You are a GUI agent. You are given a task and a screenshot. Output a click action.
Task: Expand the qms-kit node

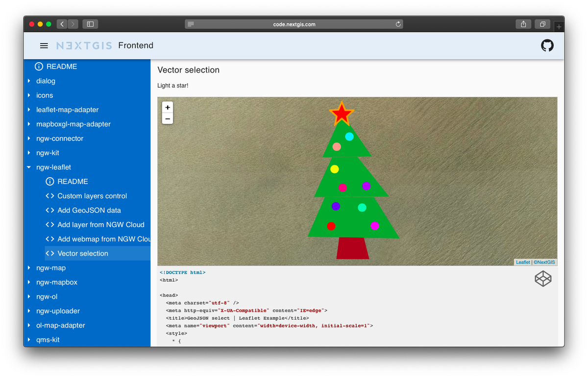click(29, 340)
